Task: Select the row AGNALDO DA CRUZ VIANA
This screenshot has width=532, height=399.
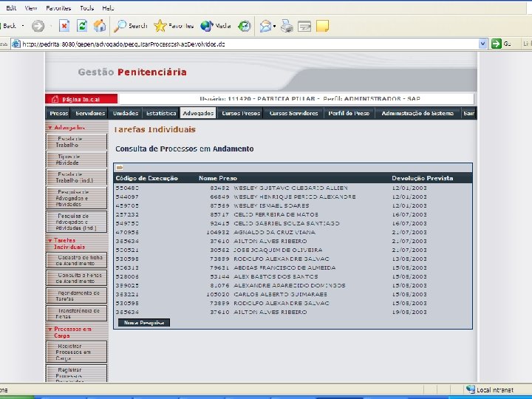Action: (x=293, y=233)
